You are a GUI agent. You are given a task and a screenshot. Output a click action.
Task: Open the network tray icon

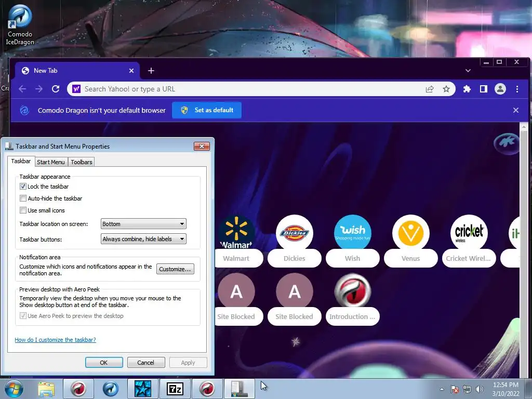(x=467, y=389)
